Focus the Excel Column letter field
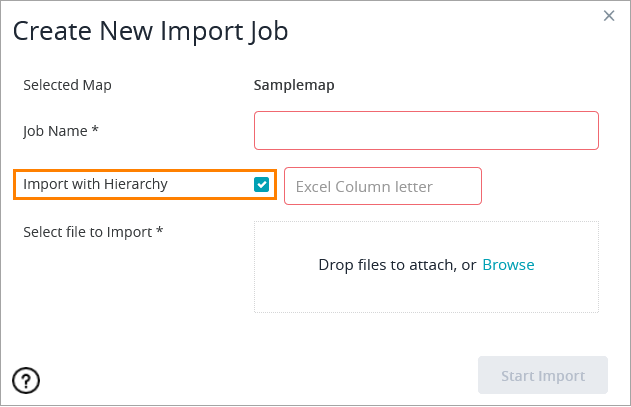 pyautogui.click(x=383, y=186)
